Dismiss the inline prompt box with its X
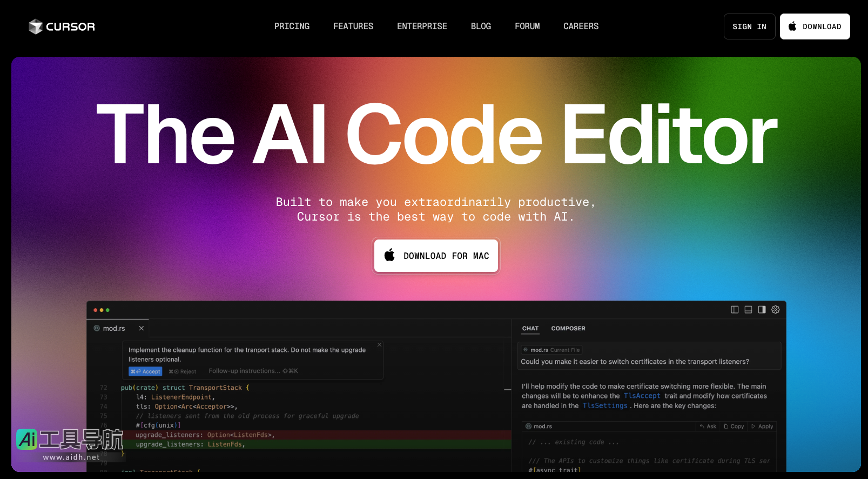 pyautogui.click(x=379, y=345)
